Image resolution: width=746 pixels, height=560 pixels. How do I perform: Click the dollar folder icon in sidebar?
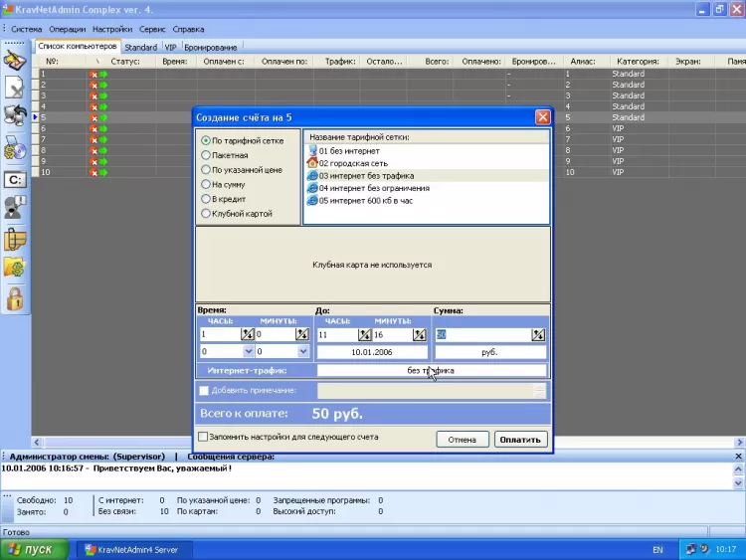pos(15,268)
